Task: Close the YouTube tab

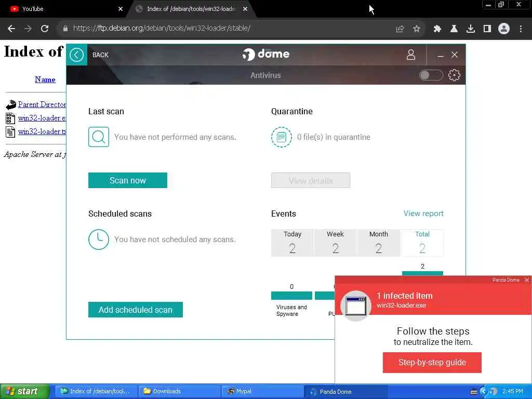Action: pyautogui.click(x=121, y=9)
